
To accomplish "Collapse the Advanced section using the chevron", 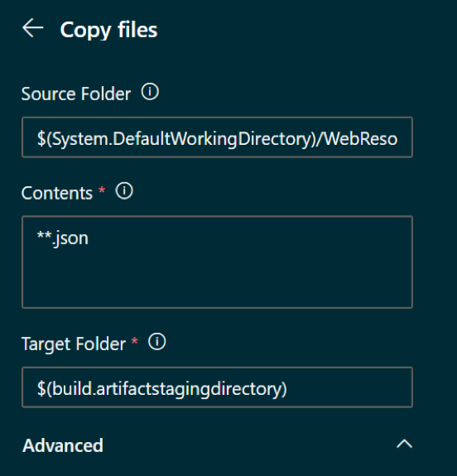I will pyautogui.click(x=404, y=444).
